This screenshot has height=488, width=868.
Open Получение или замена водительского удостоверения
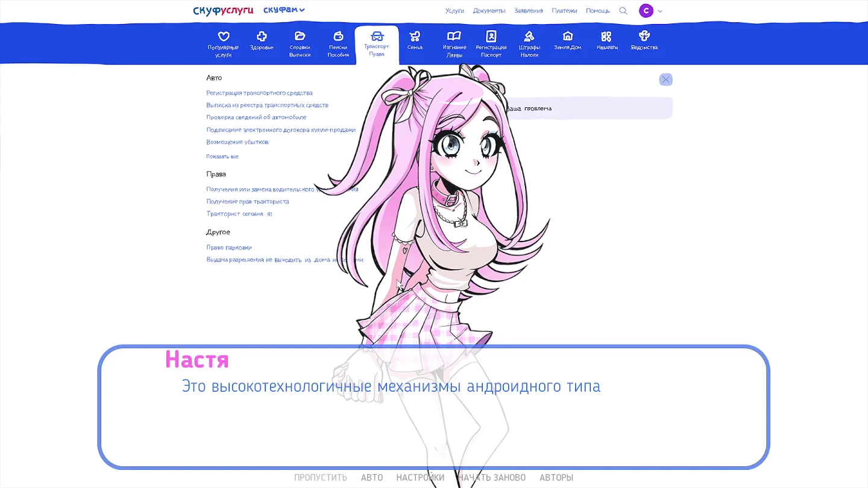point(282,189)
